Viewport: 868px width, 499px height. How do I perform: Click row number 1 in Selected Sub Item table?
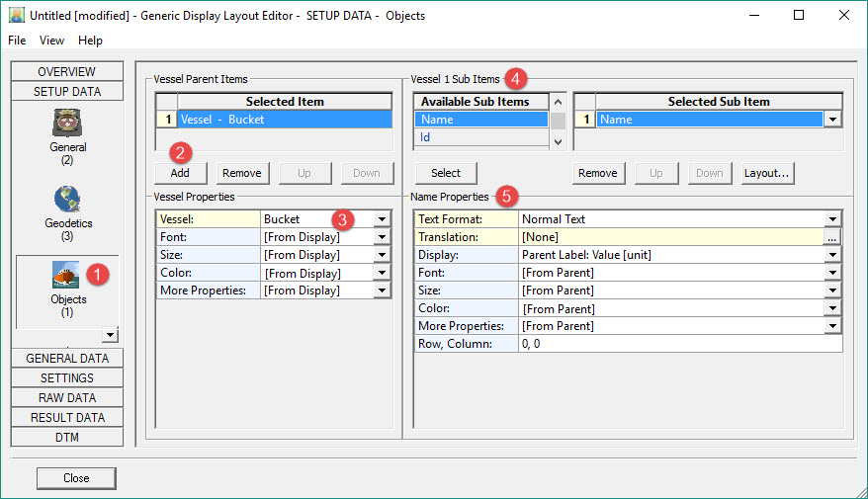click(x=585, y=119)
